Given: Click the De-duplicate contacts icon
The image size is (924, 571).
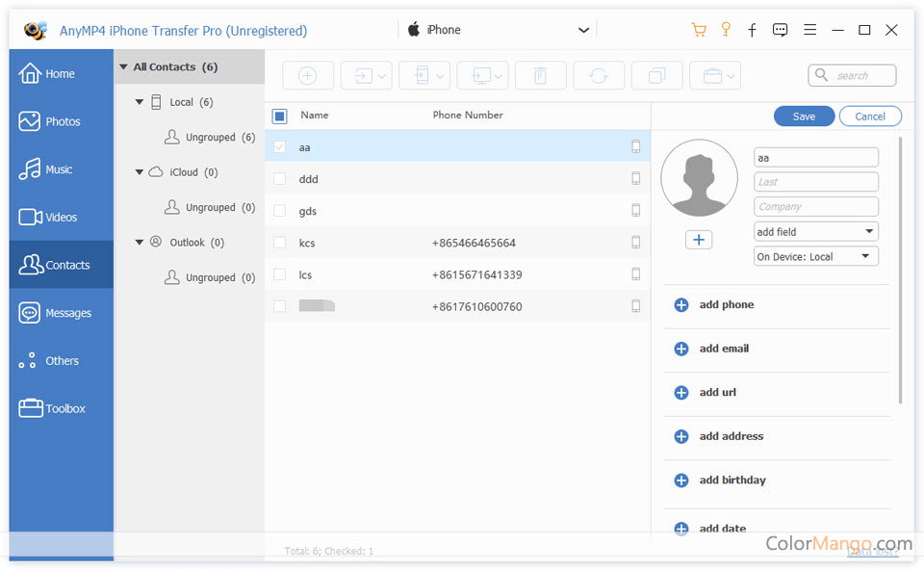Looking at the screenshot, I should [656, 75].
